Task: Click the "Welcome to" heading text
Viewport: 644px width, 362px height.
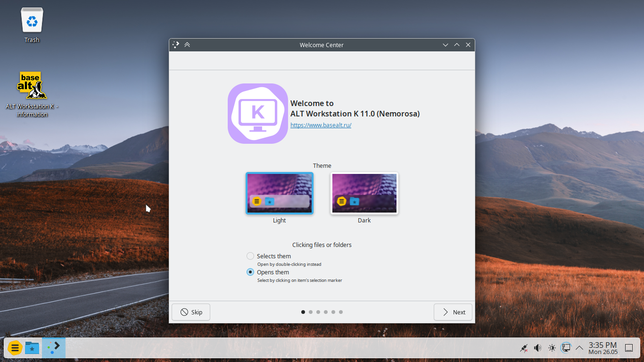Action: (312, 103)
